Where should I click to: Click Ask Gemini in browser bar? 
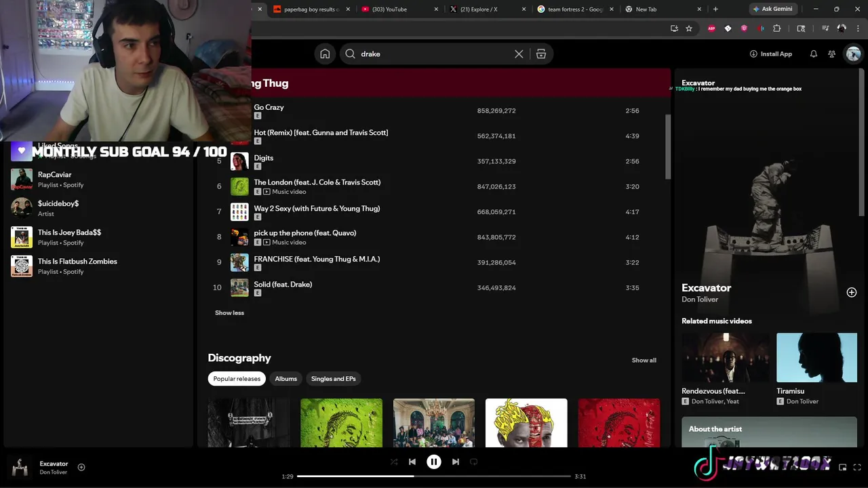tap(772, 9)
